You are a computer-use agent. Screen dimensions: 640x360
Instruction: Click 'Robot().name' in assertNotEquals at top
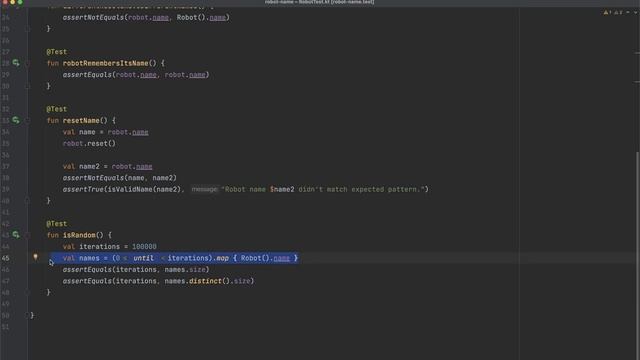(201, 18)
